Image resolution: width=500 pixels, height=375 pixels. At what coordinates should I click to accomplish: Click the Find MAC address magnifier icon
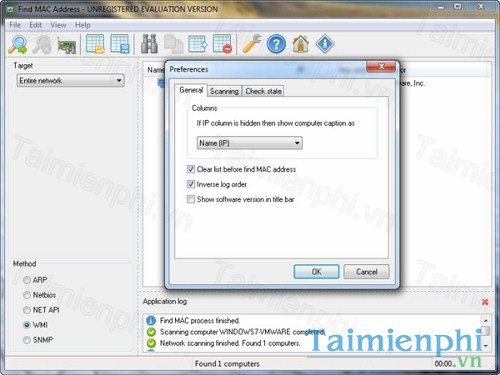pyautogui.click(x=18, y=44)
